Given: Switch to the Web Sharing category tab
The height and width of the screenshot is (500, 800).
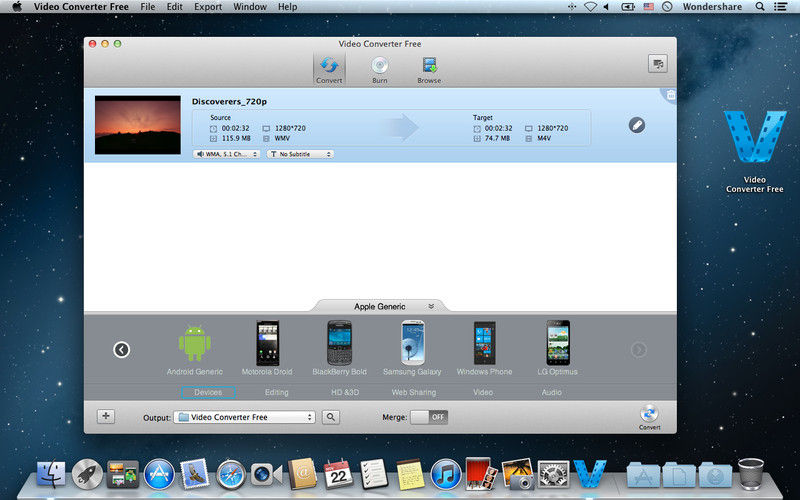Looking at the screenshot, I should [414, 392].
